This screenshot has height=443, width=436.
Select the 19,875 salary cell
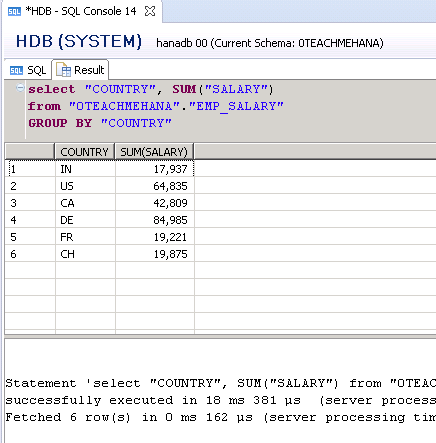[x=155, y=254]
